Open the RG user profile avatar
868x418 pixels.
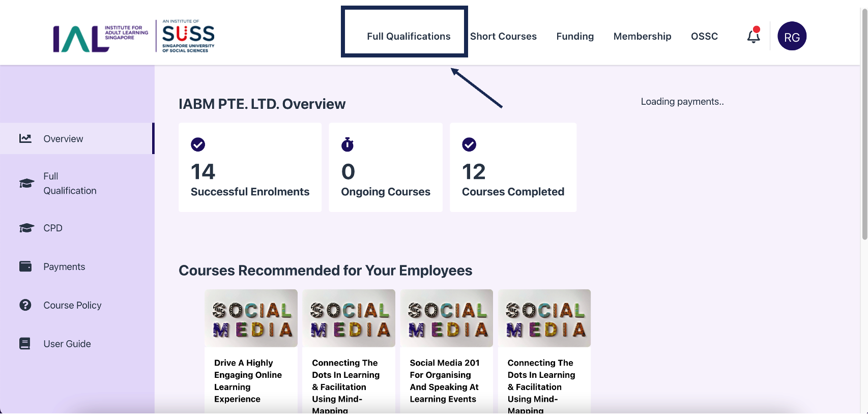[x=792, y=36]
